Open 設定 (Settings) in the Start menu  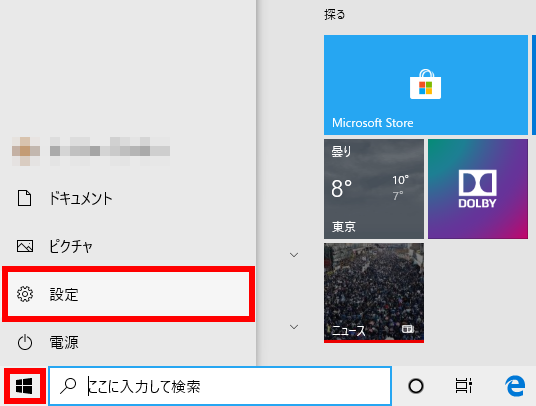point(129,294)
